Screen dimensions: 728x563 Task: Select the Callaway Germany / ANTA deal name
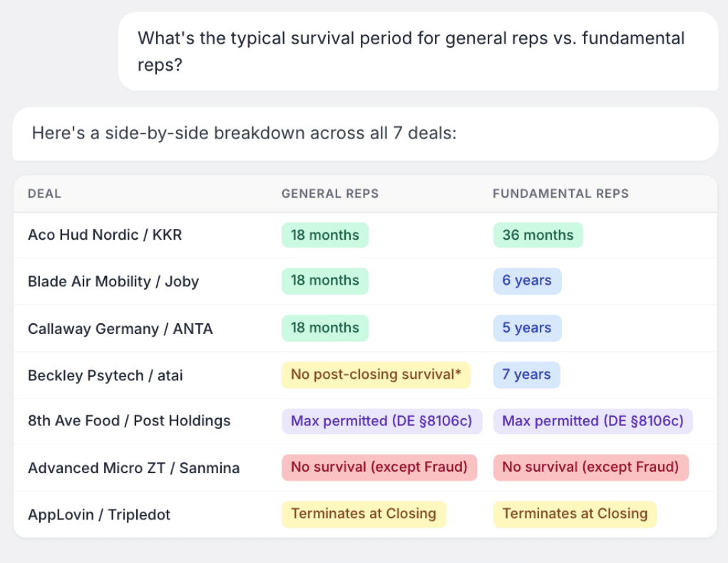coord(120,328)
